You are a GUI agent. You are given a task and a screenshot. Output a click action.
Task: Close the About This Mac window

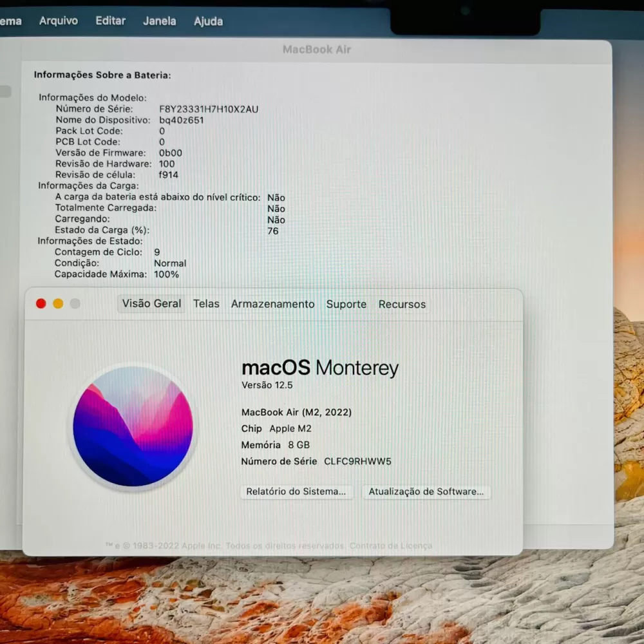41,303
